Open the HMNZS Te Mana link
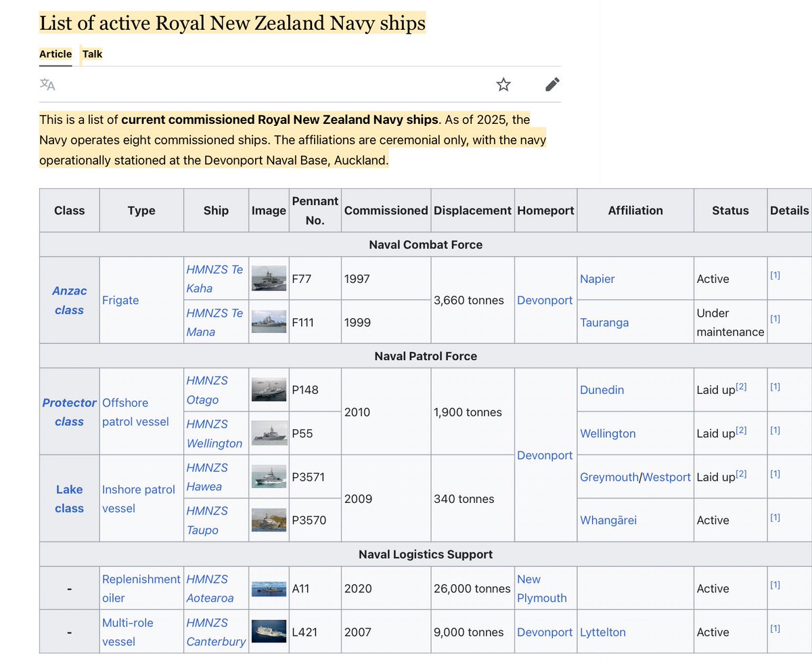This screenshot has width=812, height=660. [x=215, y=322]
